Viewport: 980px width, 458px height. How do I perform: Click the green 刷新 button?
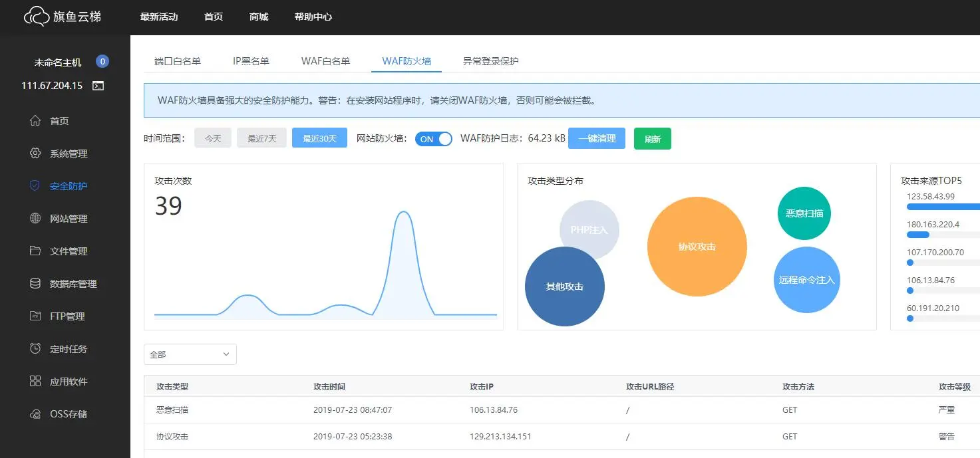653,139
